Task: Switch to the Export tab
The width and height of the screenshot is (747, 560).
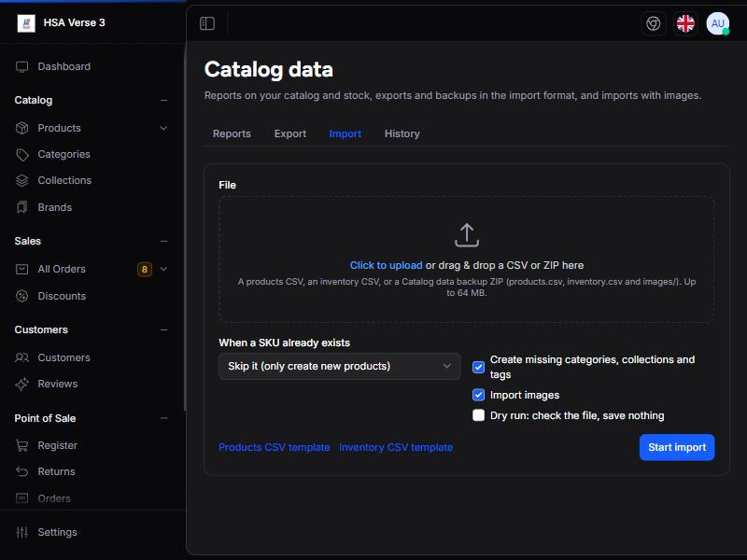Action: coord(290,133)
